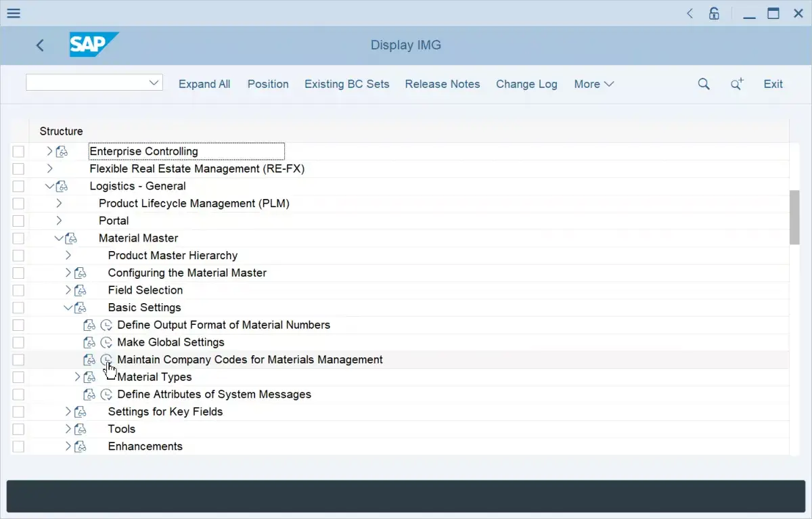
Task: Open documentation icon for Enterprise Controlling
Action: point(62,152)
